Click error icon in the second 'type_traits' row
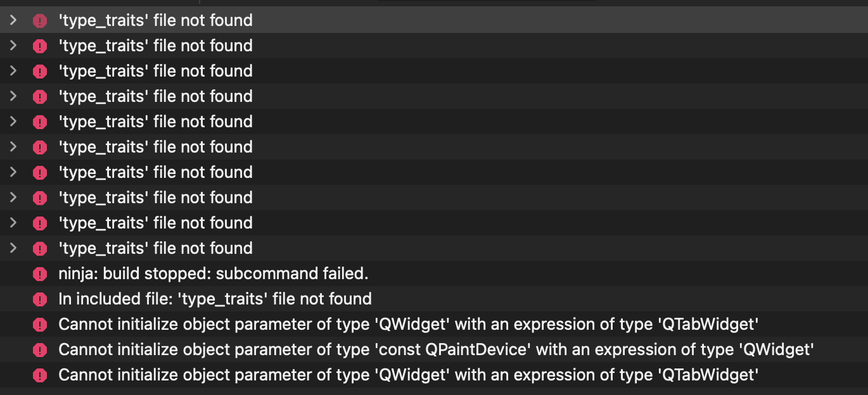Viewport: 868px width, 395px height. [x=40, y=46]
